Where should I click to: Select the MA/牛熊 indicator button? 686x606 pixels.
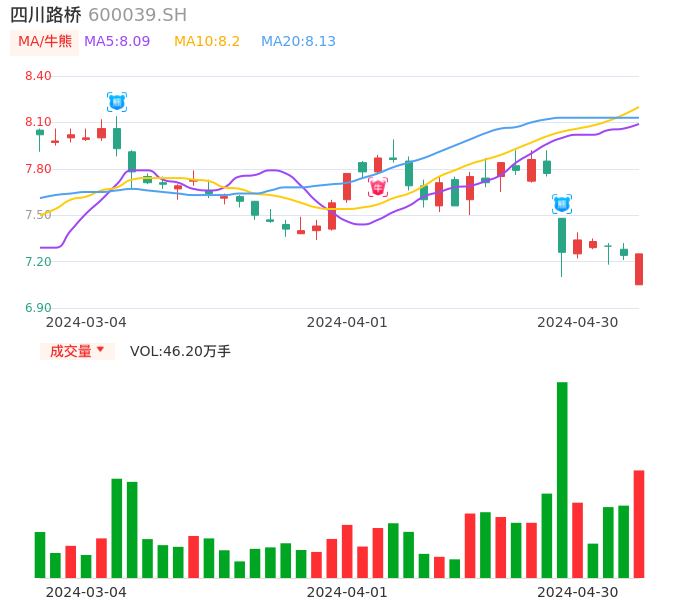point(45,42)
